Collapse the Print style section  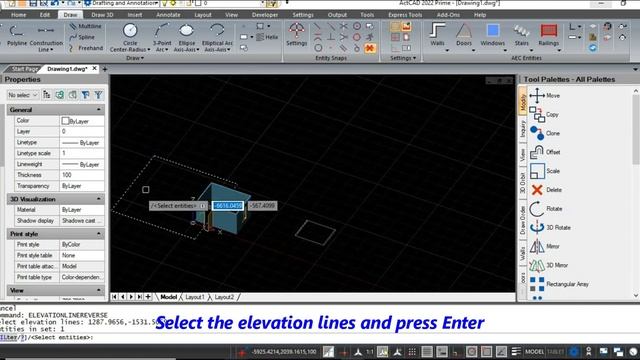click(99, 234)
